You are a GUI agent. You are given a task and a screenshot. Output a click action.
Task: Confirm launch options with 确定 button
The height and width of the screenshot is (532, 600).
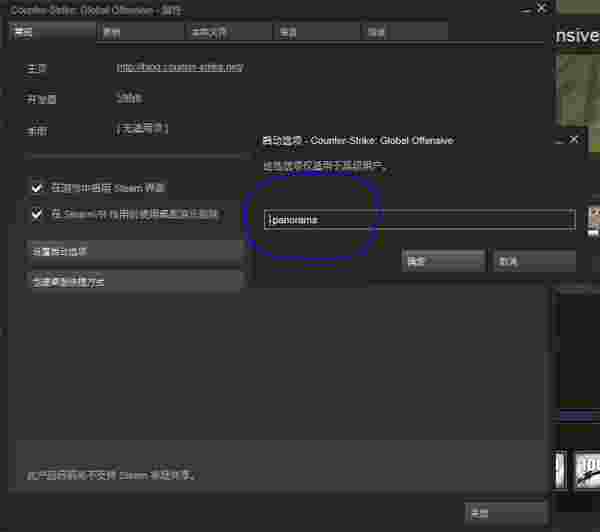click(443, 261)
